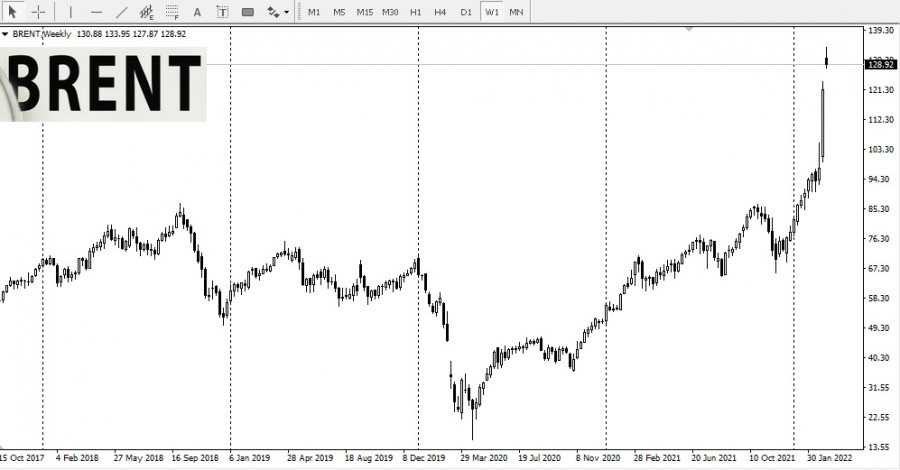Image resolution: width=900 pixels, height=470 pixels.
Task: Click the 94.30 price scale label
Action: 881,180
